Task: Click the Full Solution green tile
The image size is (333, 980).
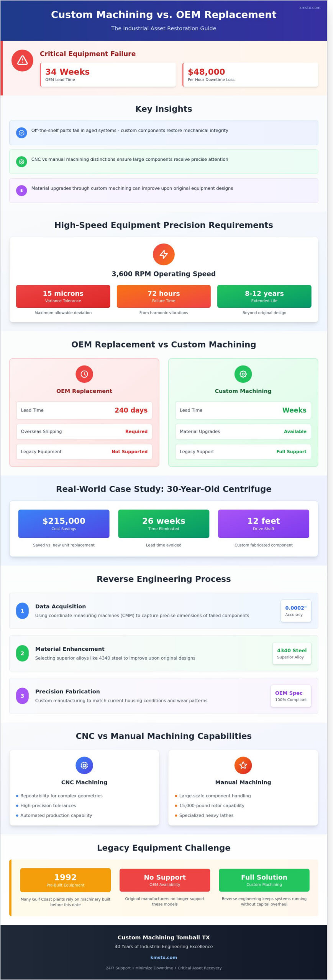Action: click(264, 880)
